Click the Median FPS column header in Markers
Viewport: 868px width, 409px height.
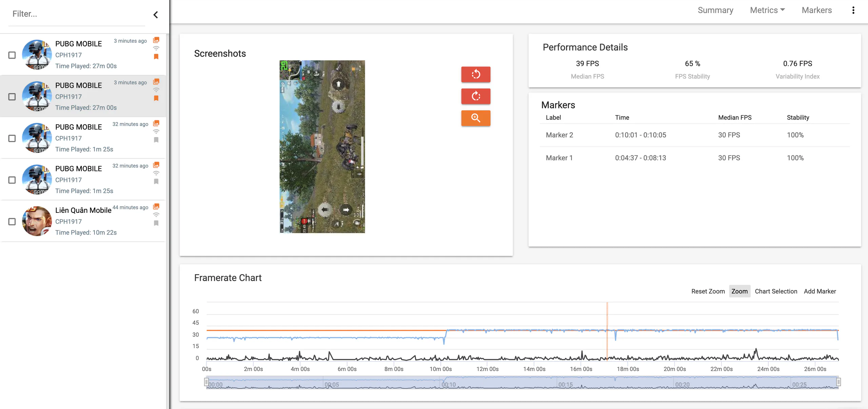coord(735,118)
